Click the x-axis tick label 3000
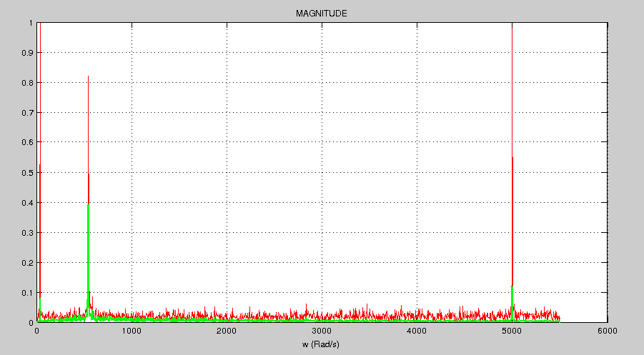This screenshot has width=644, height=355. (x=322, y=331)
